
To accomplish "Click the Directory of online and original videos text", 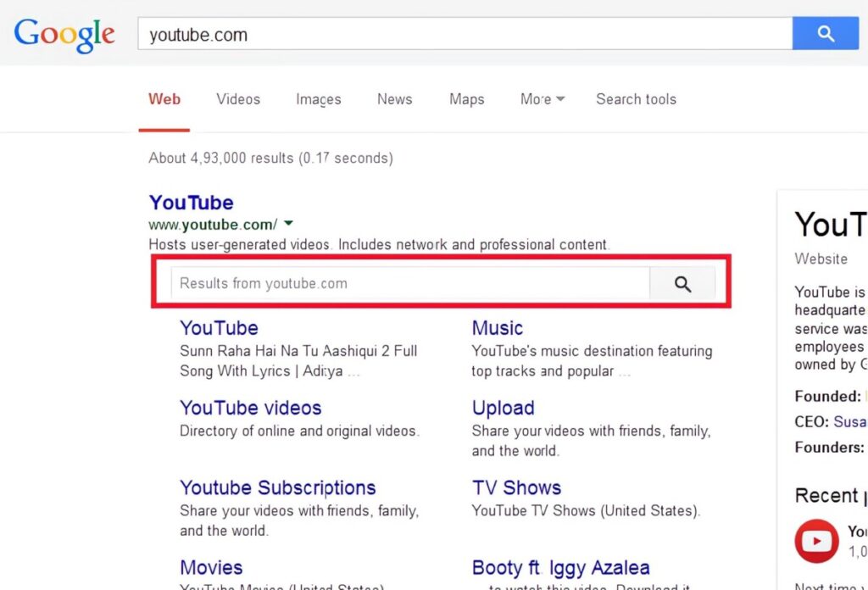I will (299, 431).
